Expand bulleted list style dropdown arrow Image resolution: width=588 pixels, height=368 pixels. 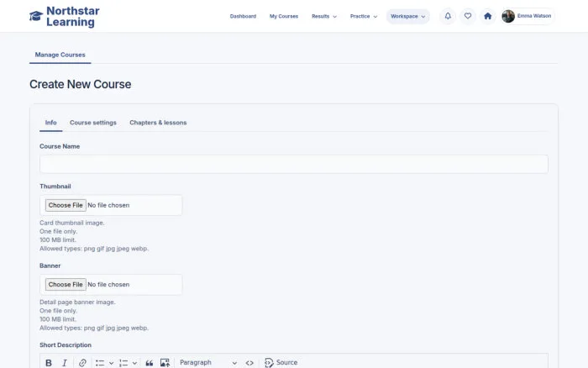[x=111, y=363]
